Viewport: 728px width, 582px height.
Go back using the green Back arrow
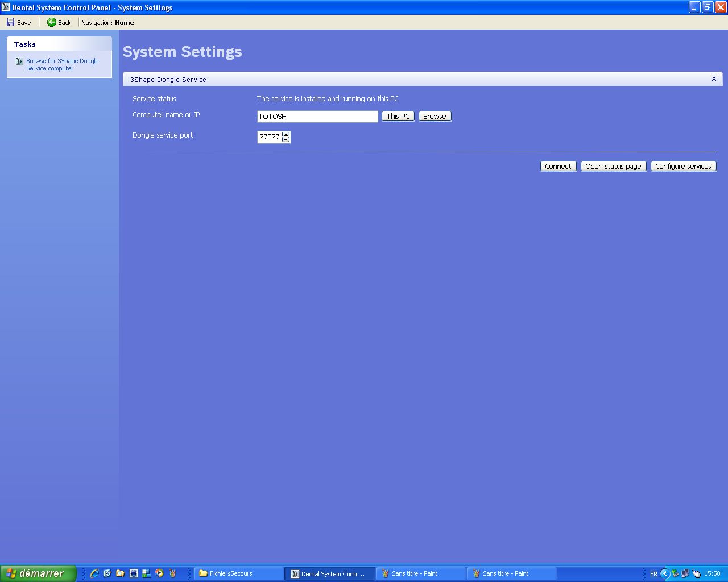[52, 23]
